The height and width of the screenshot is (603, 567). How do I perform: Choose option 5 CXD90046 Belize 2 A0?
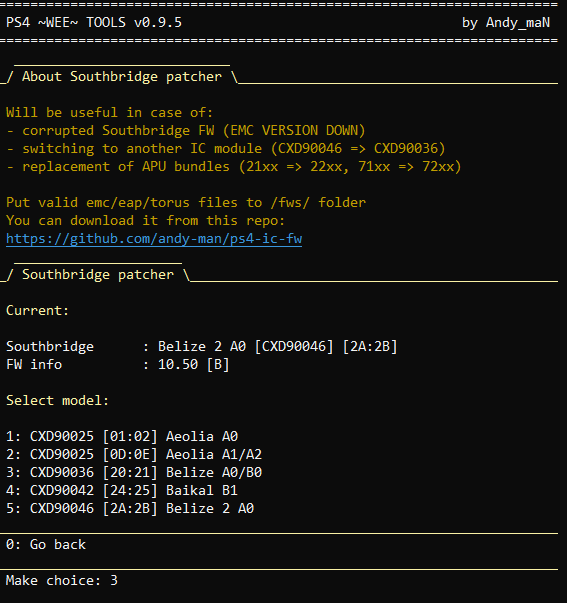click(x=130, y=509)
